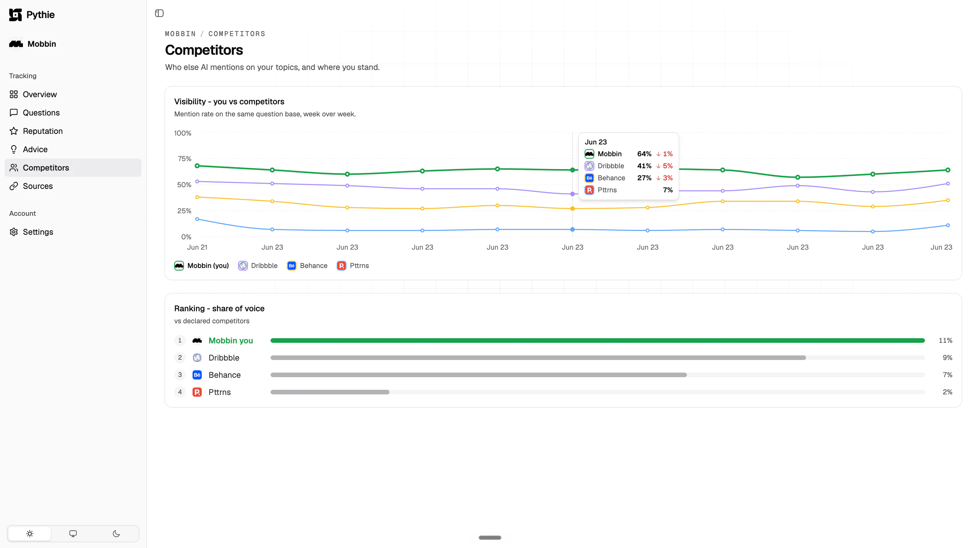The image size is (980, 548).
Task: Click Mobbin icon in chart tooltip
Action: pyautogui.click(x=589, y=154)
